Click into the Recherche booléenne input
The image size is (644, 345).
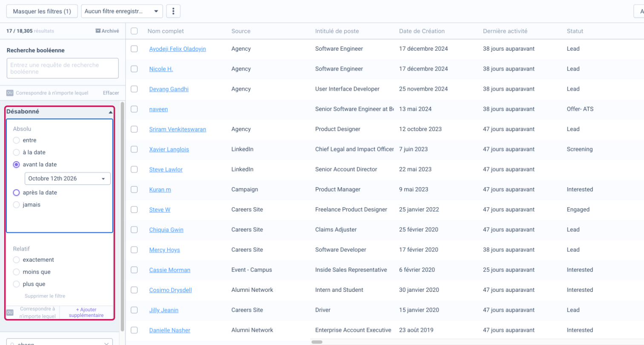tap(63, 68)
